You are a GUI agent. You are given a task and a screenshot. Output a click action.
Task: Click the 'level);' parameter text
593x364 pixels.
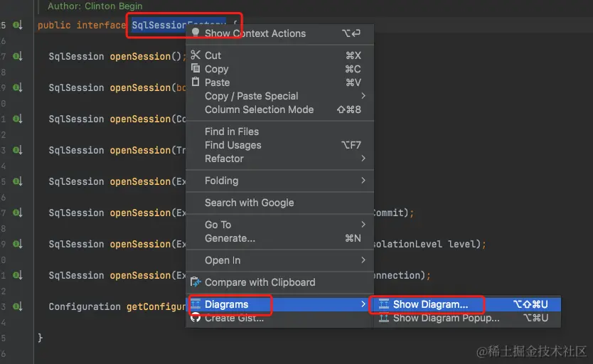click(x=467, y=244)
